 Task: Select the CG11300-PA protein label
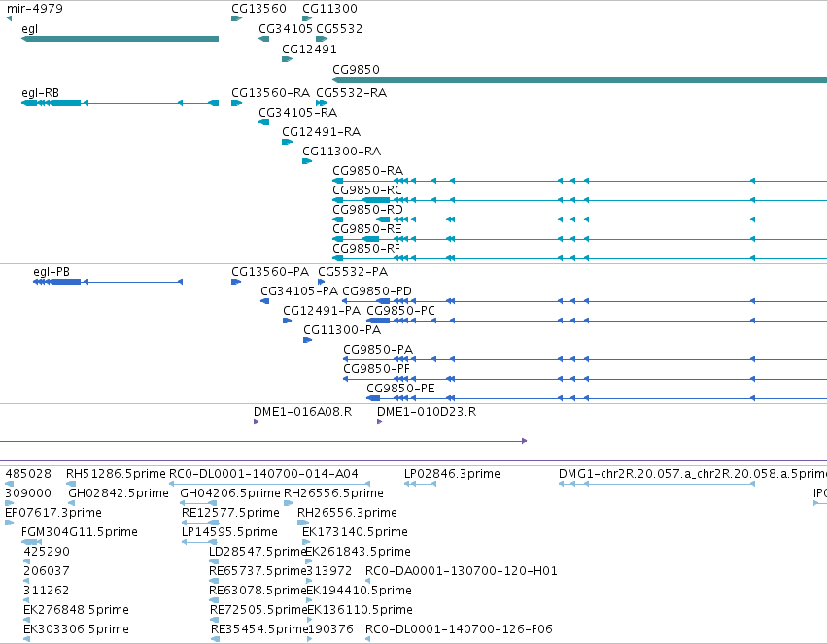coord(342,331)
